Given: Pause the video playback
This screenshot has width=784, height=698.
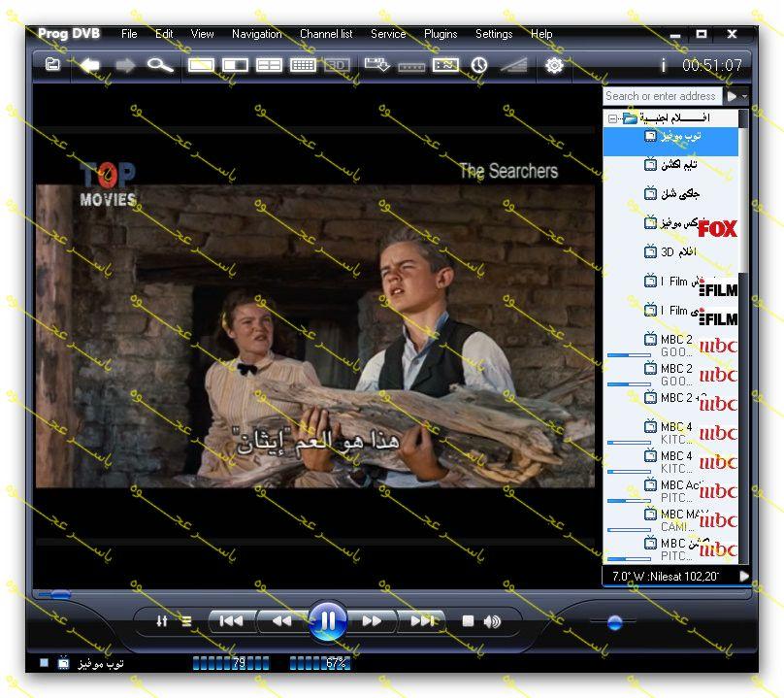Looking at the screenshot, I should pos(328,621).
